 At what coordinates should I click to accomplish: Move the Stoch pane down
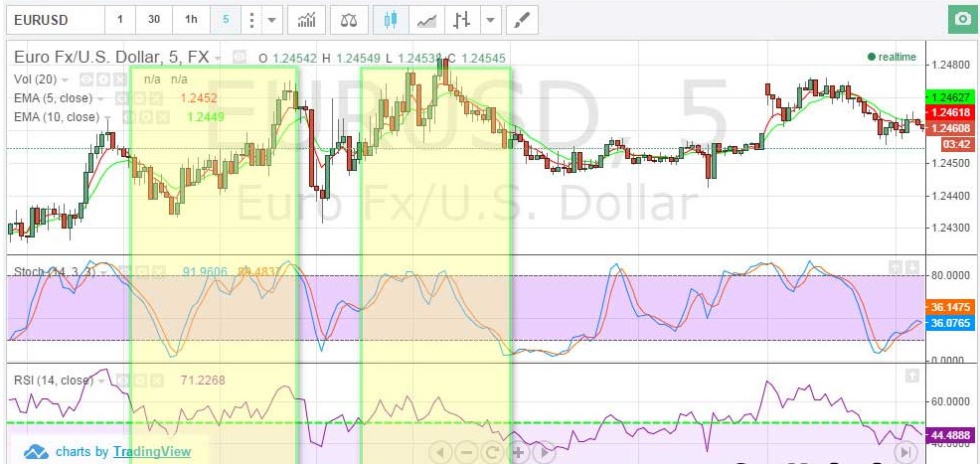(912, 268)
